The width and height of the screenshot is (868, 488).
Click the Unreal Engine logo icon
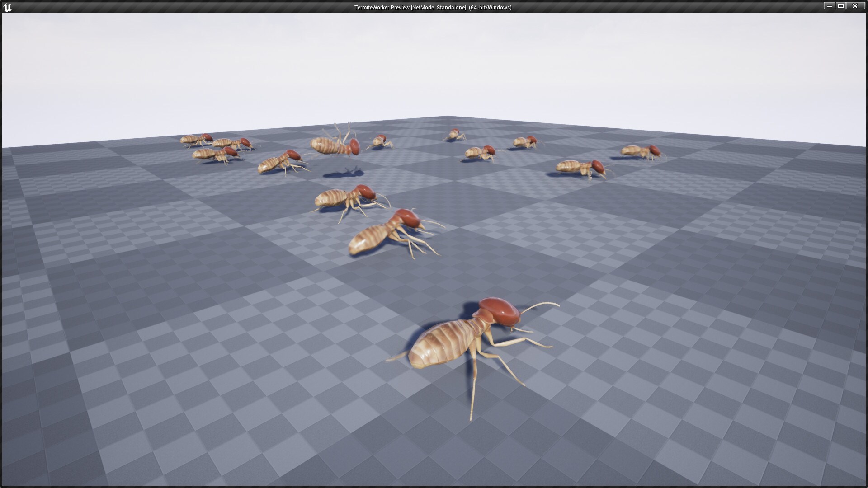pyautogui.click(x=7, y=7)
